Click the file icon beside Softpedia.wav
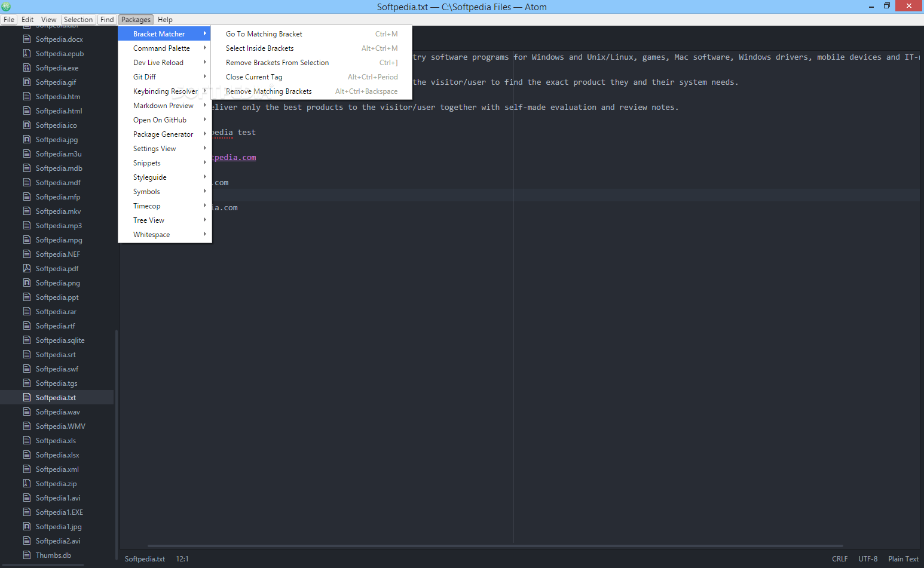The image size is (924, 568). point(27,412)
